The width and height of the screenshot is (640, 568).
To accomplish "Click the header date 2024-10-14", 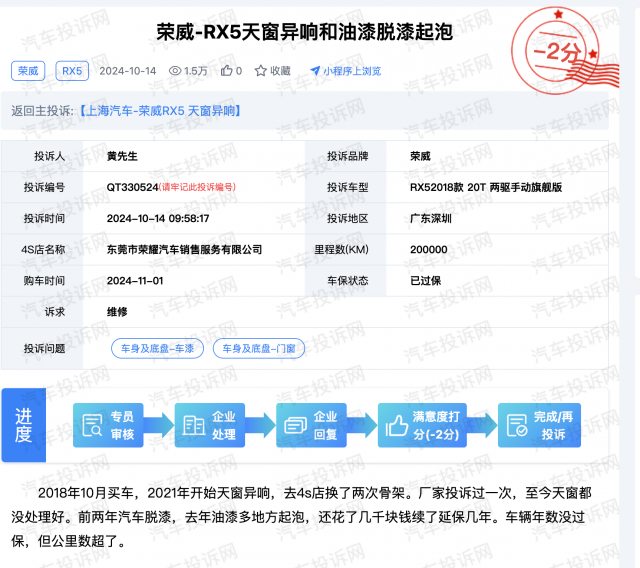I will pos(128,71).
